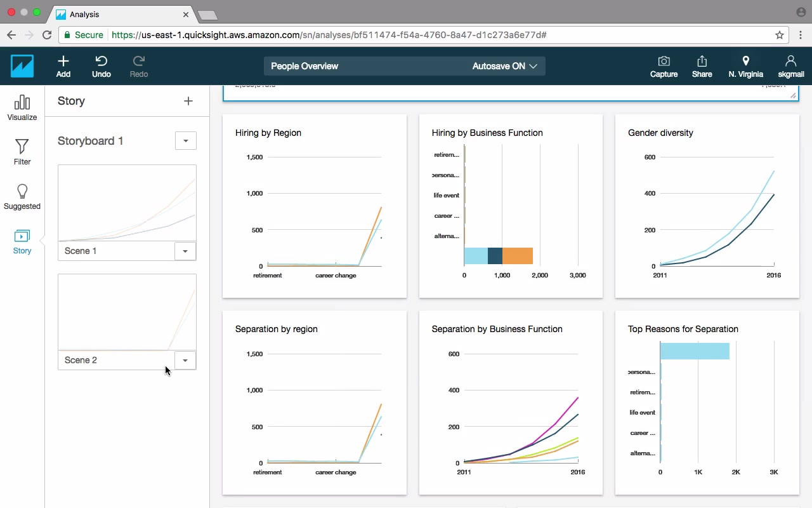Add a new scene with plus icon

(x=188, y=101)
